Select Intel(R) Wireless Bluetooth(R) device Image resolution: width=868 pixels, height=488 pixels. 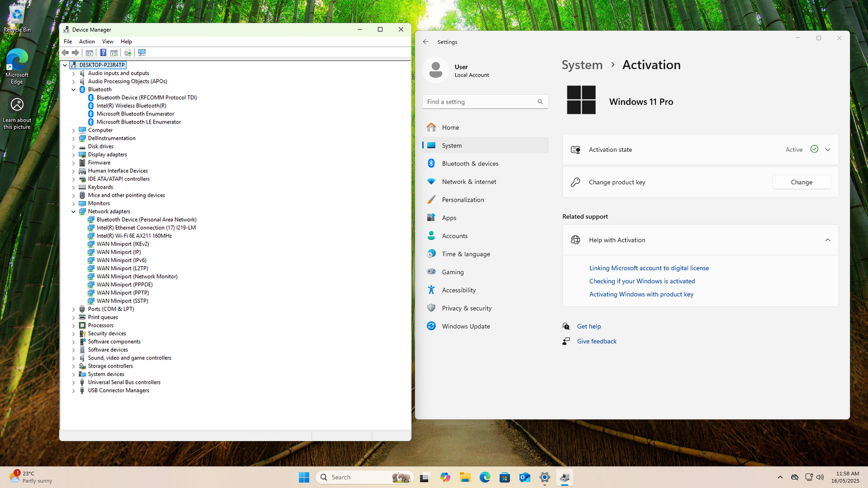coord(131,106)
